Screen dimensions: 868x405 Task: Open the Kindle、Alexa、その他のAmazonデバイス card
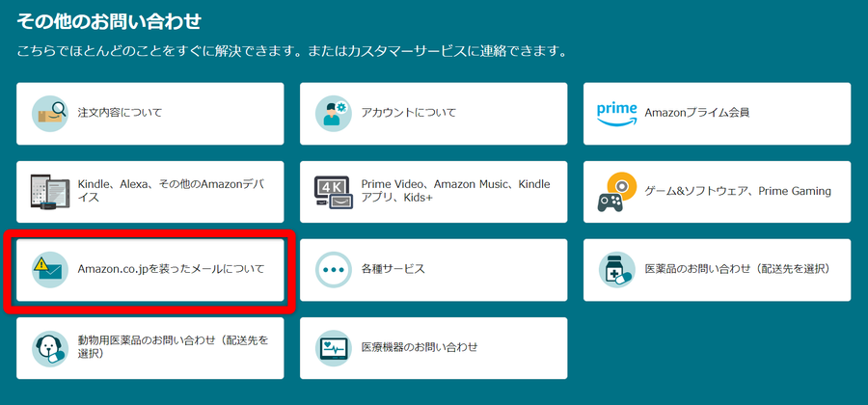150,192
